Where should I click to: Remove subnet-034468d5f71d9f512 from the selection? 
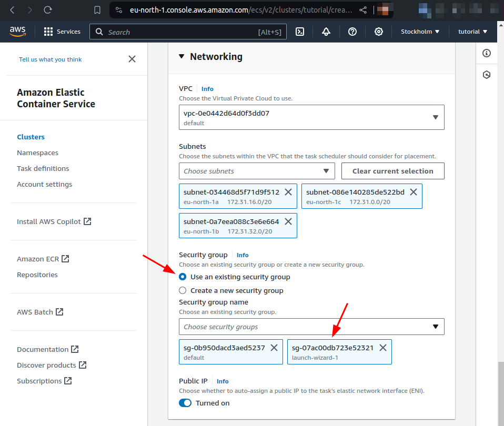pyautogui.click(x=288, y=192)
